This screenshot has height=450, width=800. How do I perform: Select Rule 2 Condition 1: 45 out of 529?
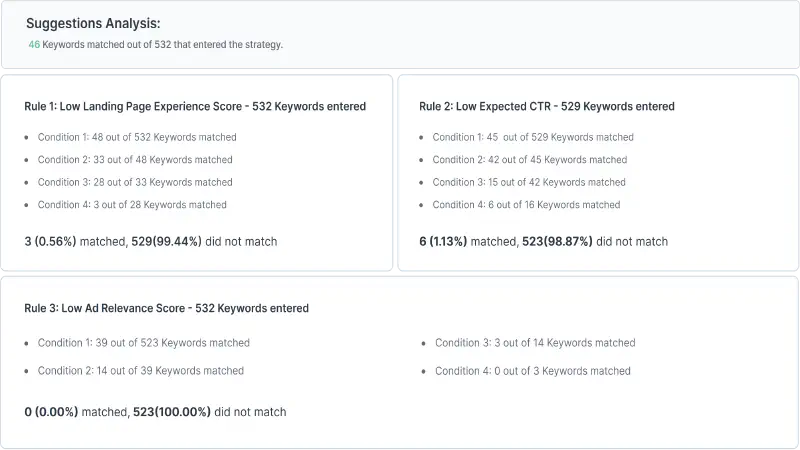[x=533, y=137]
